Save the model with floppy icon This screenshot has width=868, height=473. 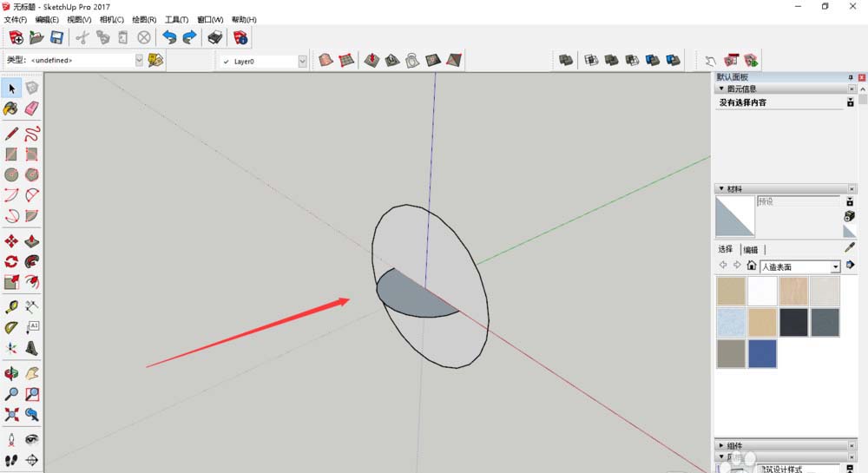coord(56,37)
